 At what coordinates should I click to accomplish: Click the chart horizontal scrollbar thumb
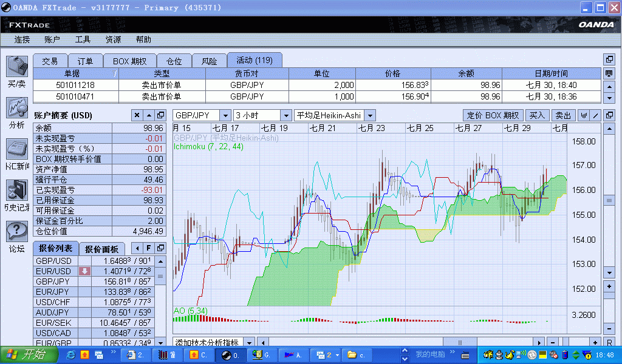(x=459, y=343)
